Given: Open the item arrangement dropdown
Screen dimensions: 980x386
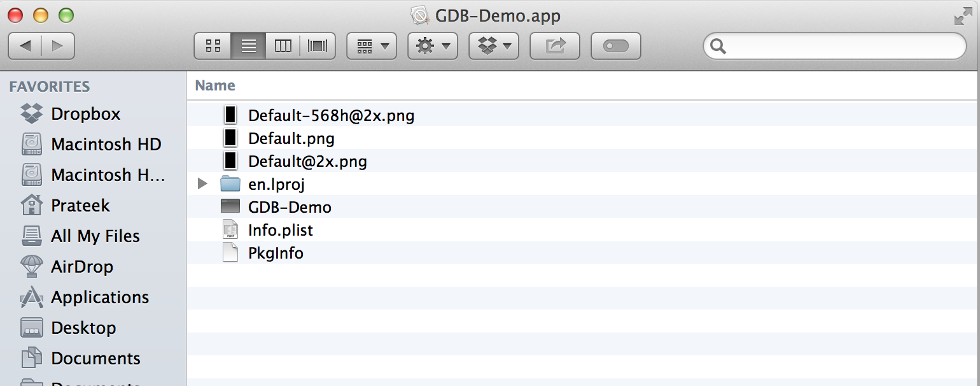Looking at the screenshot, I should coord(372,46).
